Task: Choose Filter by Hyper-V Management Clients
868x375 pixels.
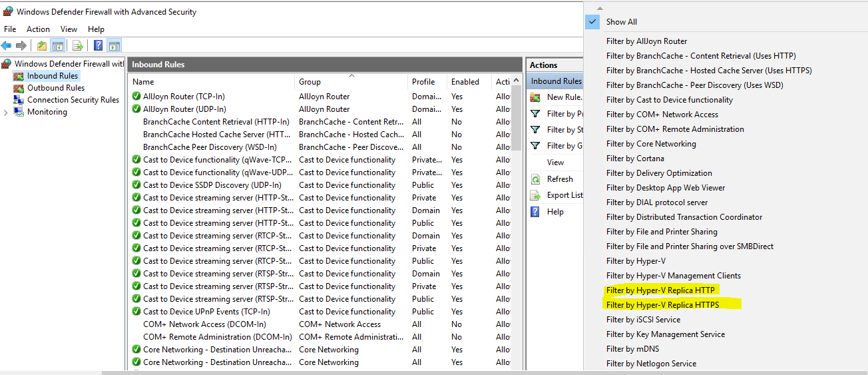Action: click(x=674, y=276)
